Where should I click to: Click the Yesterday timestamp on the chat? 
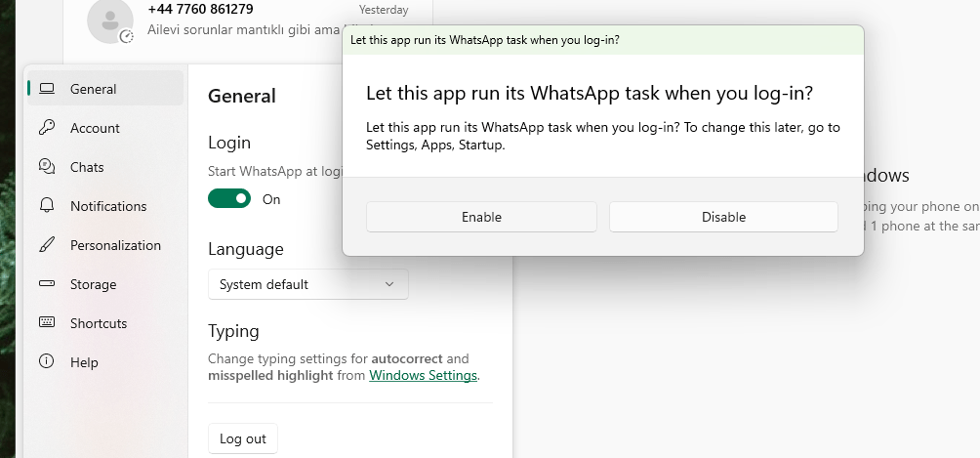point(384,10)
